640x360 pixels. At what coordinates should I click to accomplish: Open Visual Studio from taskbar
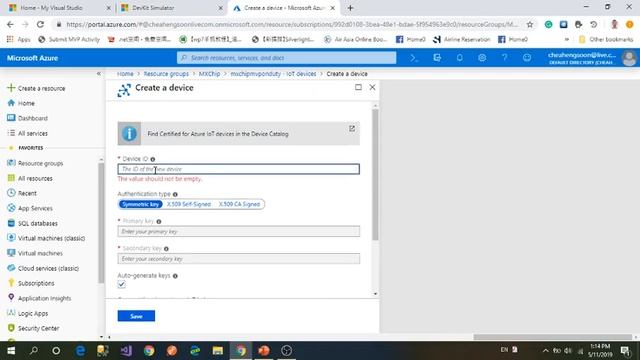[126, 351]
